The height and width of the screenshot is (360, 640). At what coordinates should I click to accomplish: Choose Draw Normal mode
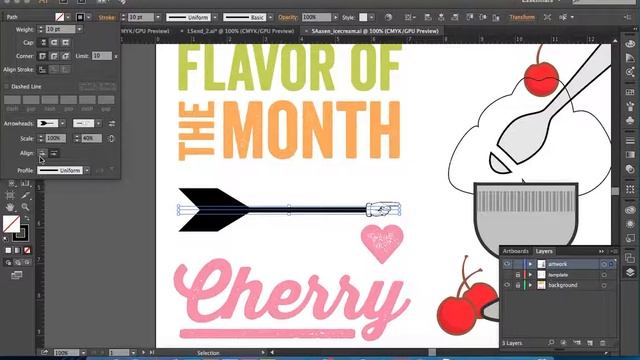(x=8, y=262)
